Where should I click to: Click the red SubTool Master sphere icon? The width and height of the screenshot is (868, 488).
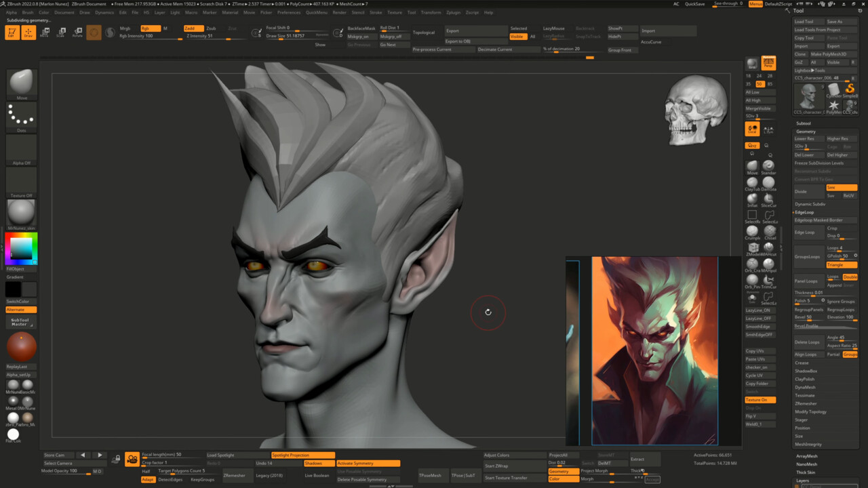[21, 346]
